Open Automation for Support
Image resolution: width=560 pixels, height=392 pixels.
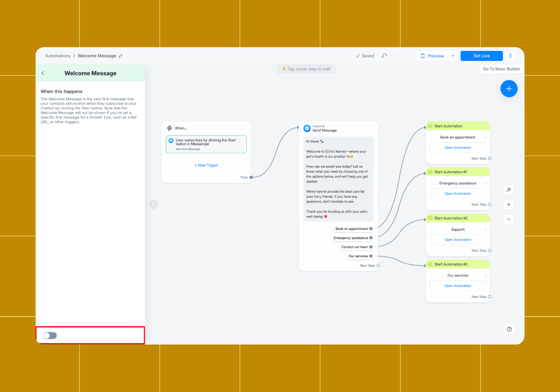click(458, 240)
